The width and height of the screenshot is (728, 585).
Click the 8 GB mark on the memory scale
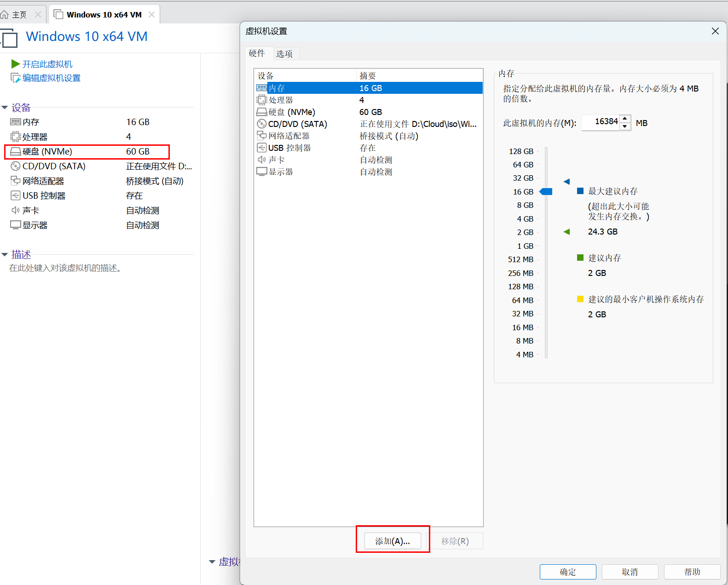pyautogui.click(x=525, y=205)
